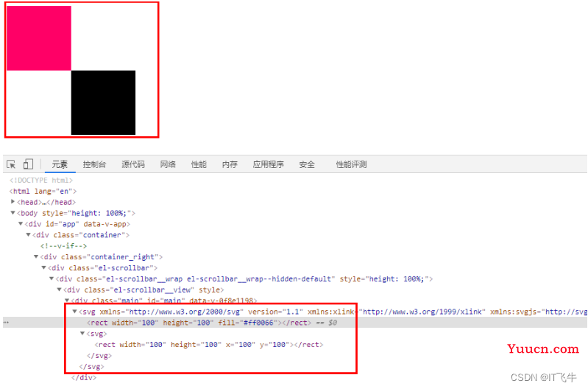Viewport: 588px width, 389px height.
Task: Collapse the el-scrollbar div node
Action: [x=43, y=267]
